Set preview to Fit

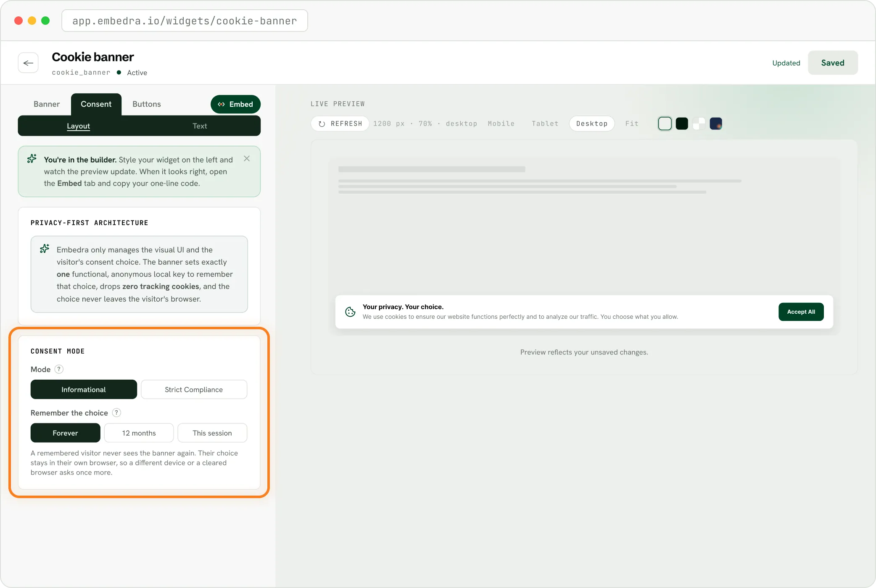(632, 123)
